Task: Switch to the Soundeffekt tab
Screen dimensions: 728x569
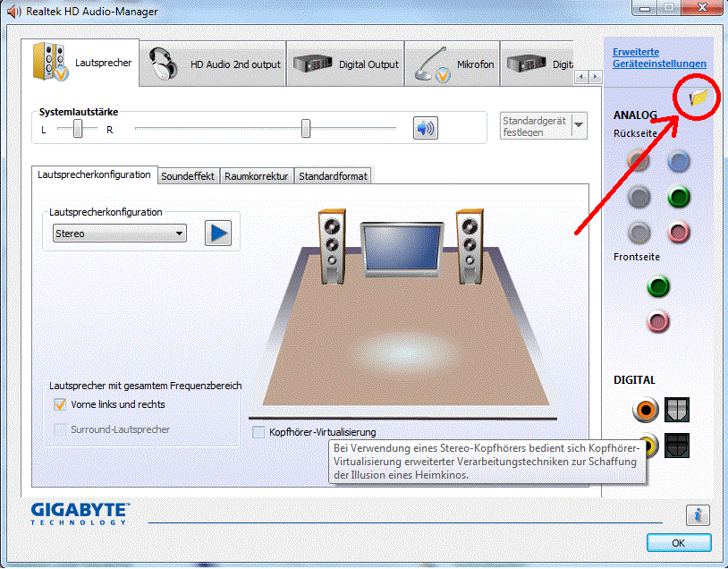Action: (x=188, y=176)
